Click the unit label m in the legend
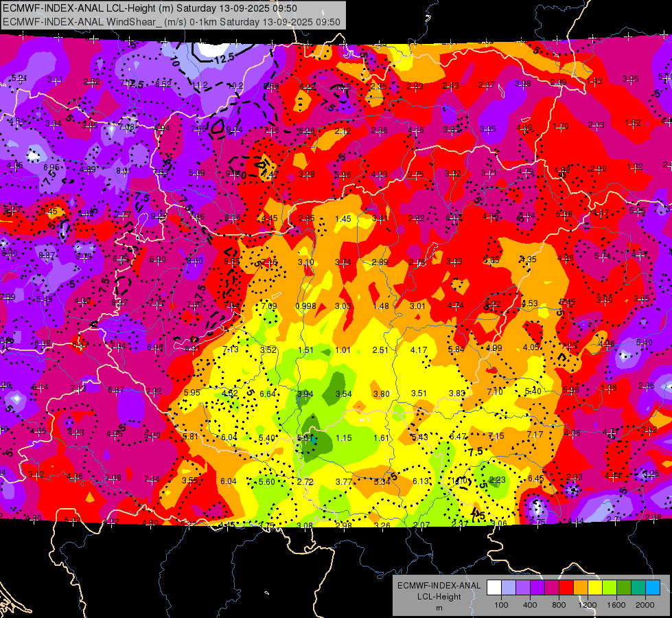This screenshot has height=618, width=672. click(x=439, y=608)
